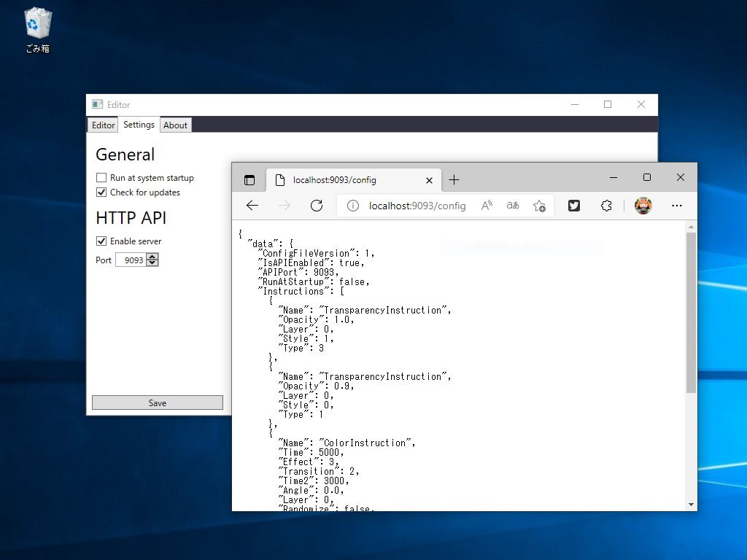Start Read aloud for the config page
The image size is (747, 560).
point(487,206)
